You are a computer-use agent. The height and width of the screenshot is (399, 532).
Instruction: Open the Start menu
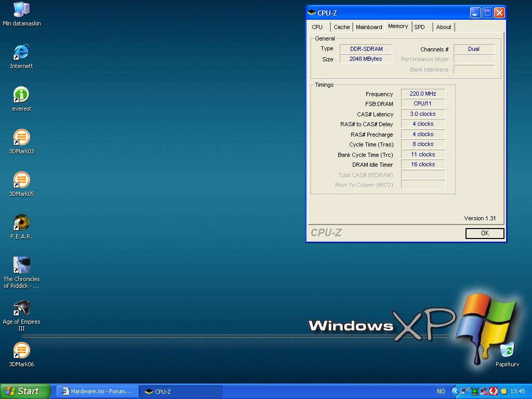pos(25,391)
